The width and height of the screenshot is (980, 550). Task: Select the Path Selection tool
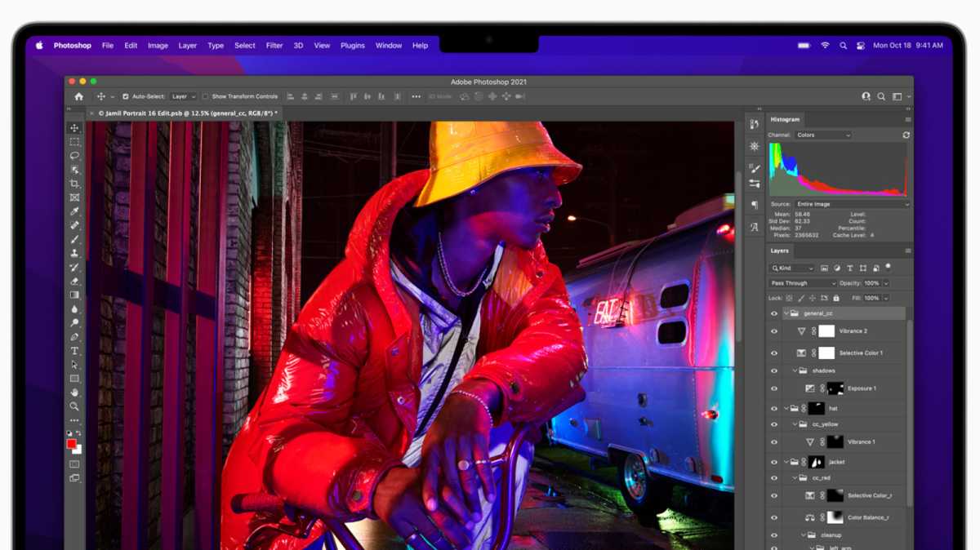pos(74,365)
